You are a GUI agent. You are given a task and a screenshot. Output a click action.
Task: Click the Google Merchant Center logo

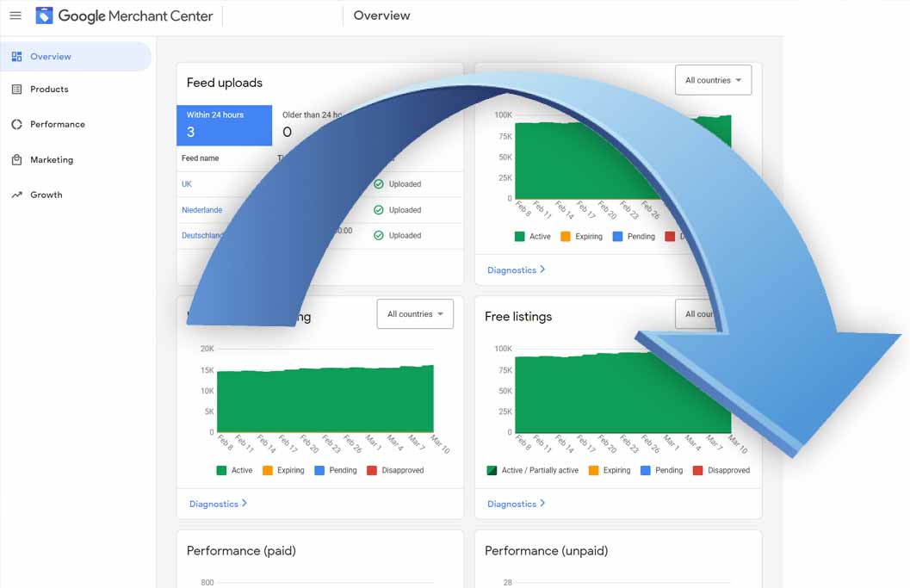click(x=44, y=15)
